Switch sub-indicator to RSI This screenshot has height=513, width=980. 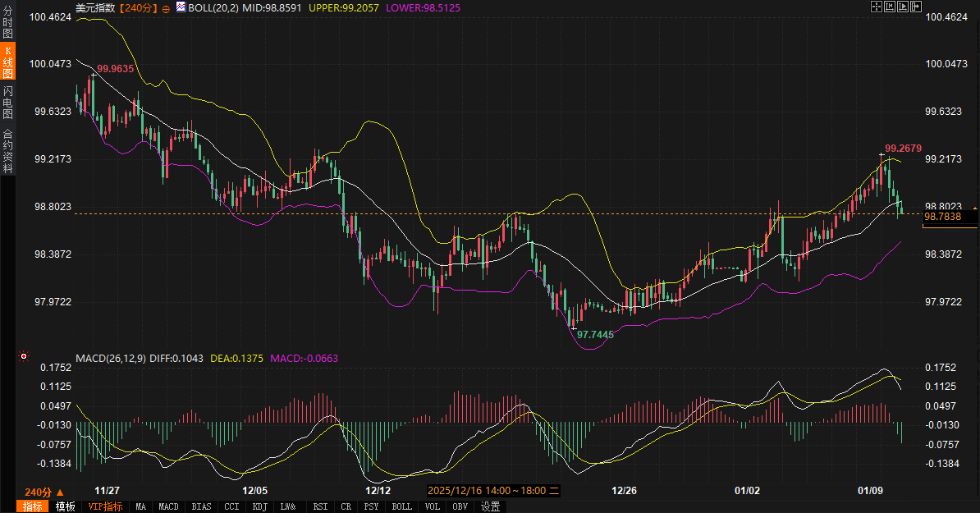point(320,506)
